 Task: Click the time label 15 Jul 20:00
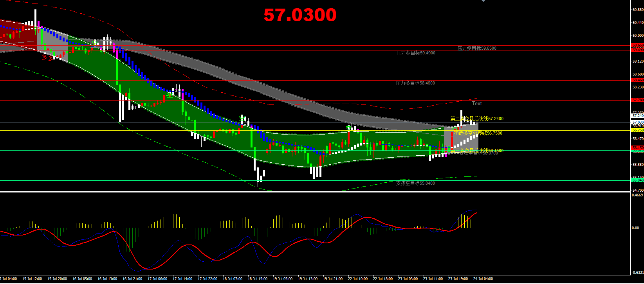point(57,279)
